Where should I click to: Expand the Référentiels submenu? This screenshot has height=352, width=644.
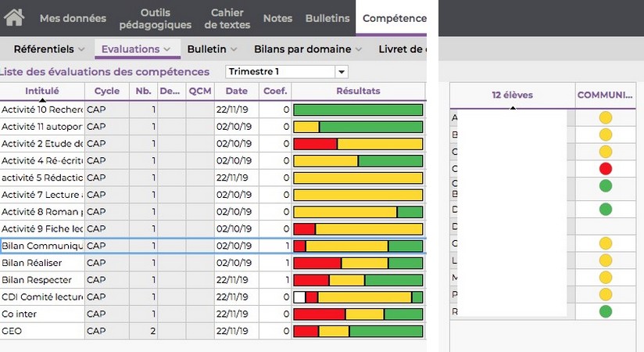point(49,49)
